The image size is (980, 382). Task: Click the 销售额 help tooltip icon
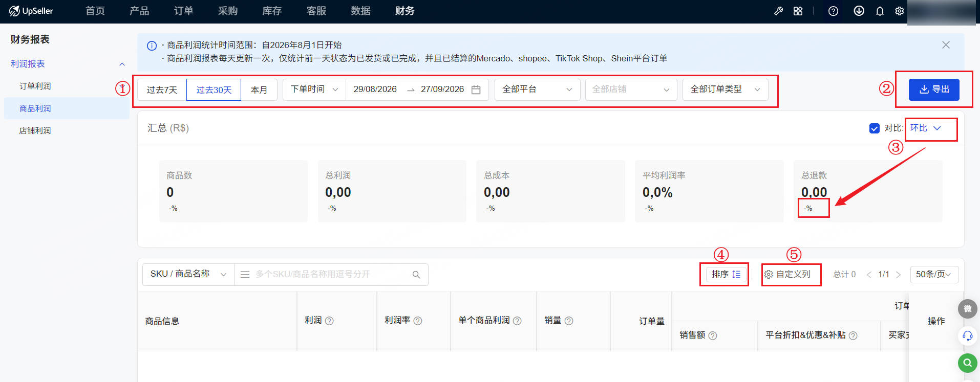point(713,335)
